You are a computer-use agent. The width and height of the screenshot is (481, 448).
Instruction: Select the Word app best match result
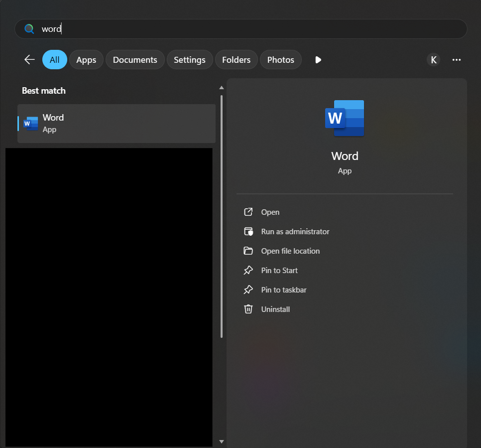pyautogui.click(x=117, y=123)
